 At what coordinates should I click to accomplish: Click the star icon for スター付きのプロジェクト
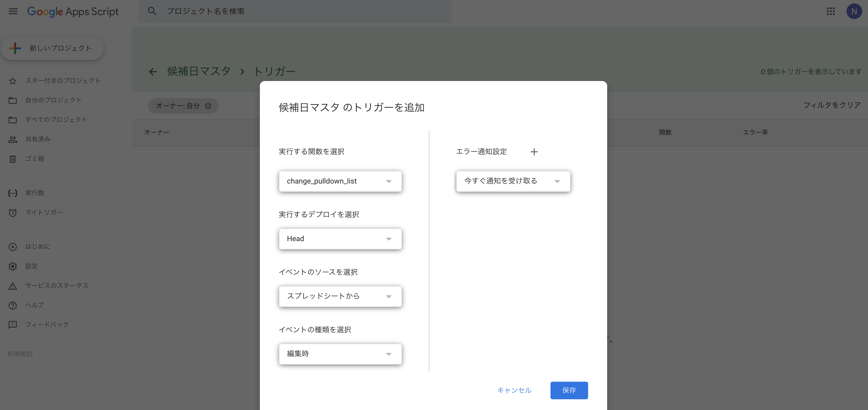[13, 81]
